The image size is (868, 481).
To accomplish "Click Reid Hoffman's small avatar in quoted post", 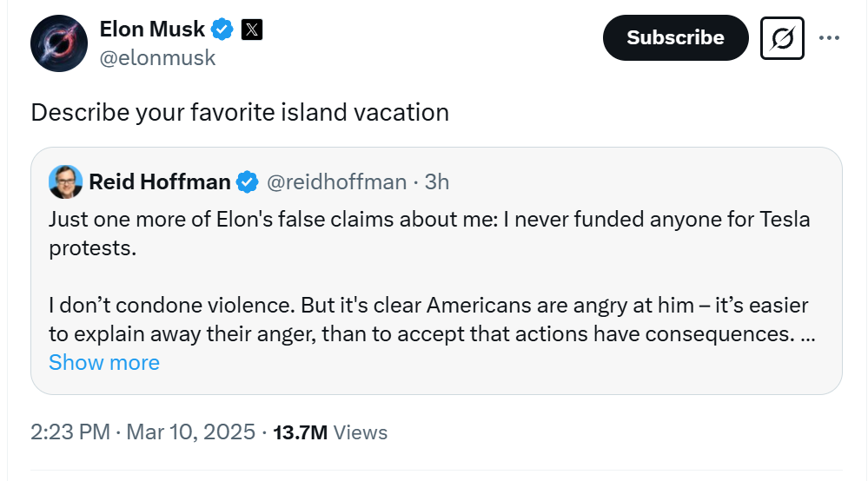I will click(65, 181).
